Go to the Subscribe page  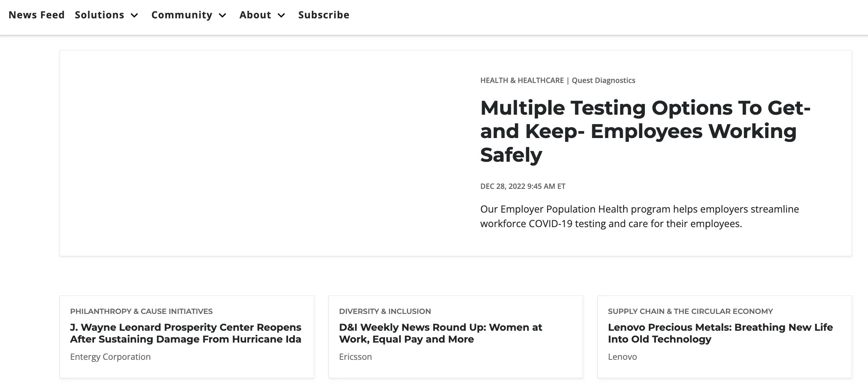[x=324, y=15]
